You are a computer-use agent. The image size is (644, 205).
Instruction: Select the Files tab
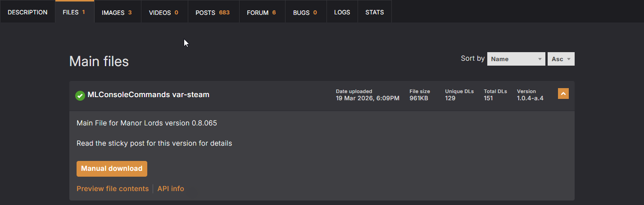point(74,12)
